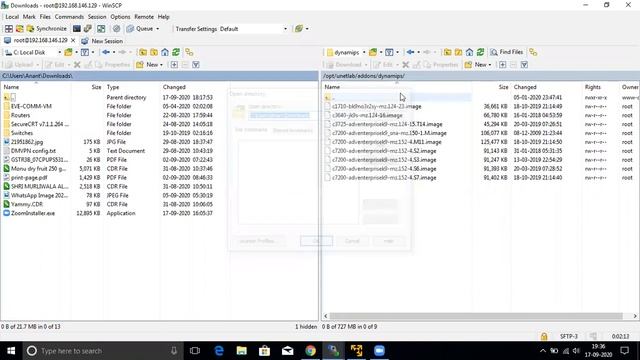Viewport: 640px width, 360px height.
Task: Open the Options menu
Action: pos(120,17)
